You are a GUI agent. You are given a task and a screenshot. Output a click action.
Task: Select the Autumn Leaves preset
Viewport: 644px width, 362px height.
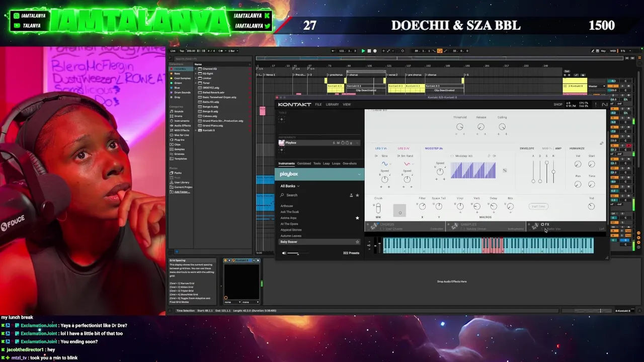tap(291, 236)
